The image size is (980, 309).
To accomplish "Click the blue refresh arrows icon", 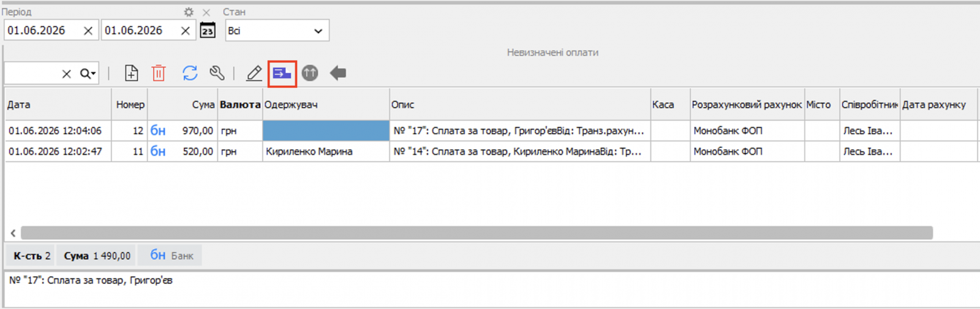I will (190, 74).
